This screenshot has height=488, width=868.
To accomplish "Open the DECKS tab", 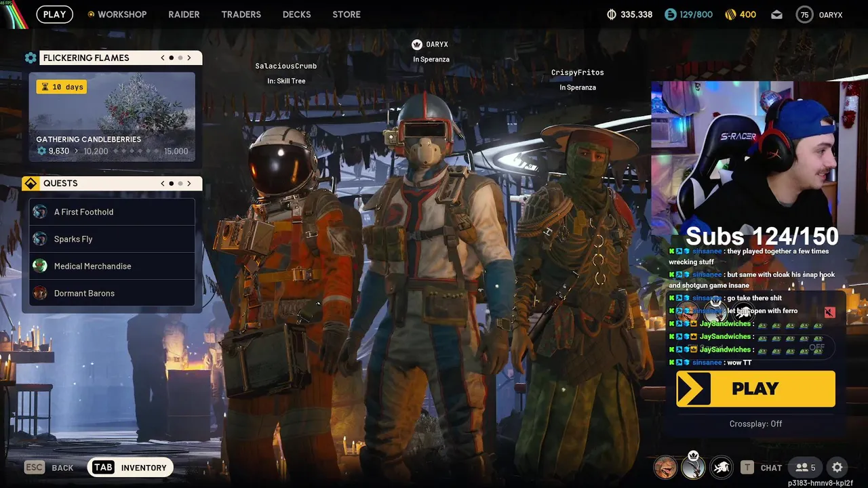I will click(296, 14).
